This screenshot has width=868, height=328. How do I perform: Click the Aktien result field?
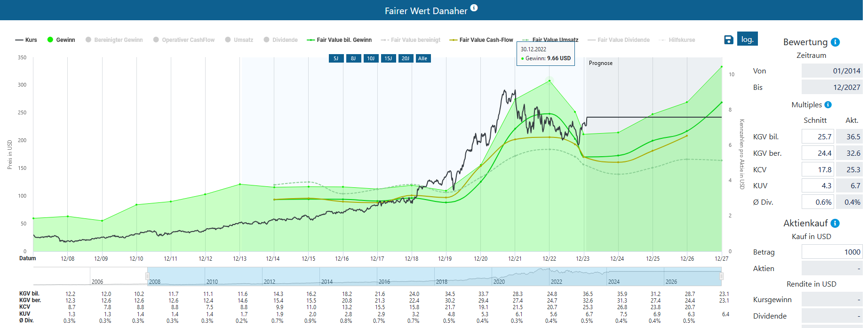tap(832, 268)
